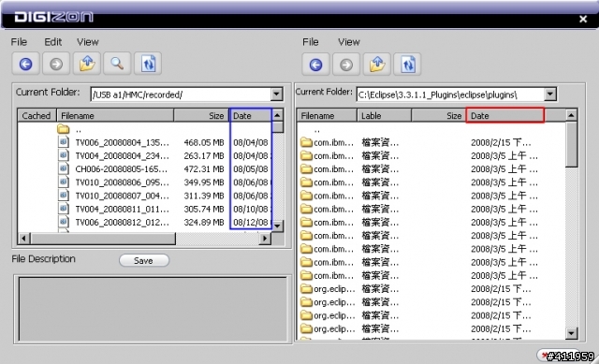Go back in the right pane
Screen dimensions: 599x364
(315, 65)
